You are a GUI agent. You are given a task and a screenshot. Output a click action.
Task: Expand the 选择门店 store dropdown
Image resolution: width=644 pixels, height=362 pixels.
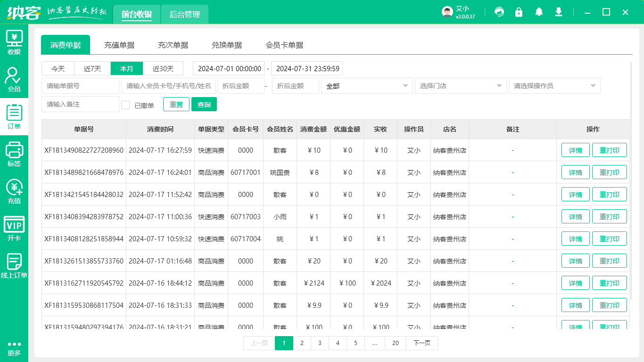[461, 86]
